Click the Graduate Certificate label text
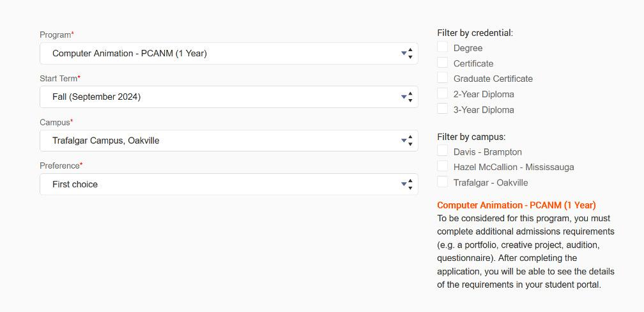 click(x=493, y=79)
